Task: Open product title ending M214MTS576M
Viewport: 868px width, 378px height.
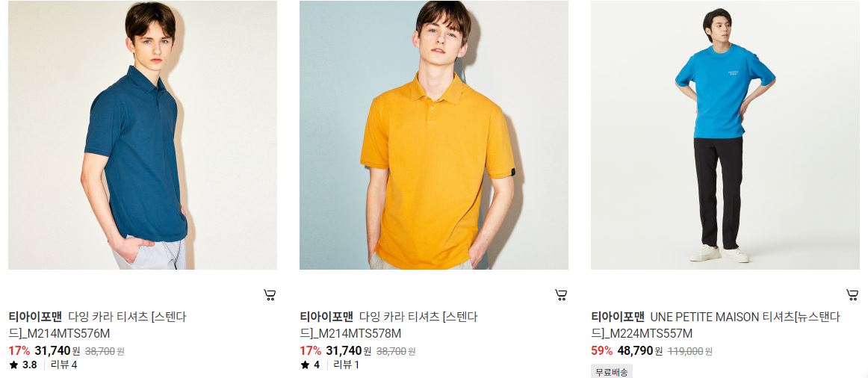Action: pyautogui.click(x=97, y=326)
